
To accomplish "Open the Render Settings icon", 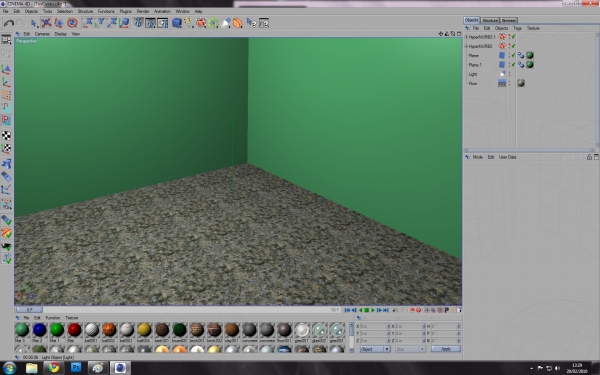I will (163, 23).
